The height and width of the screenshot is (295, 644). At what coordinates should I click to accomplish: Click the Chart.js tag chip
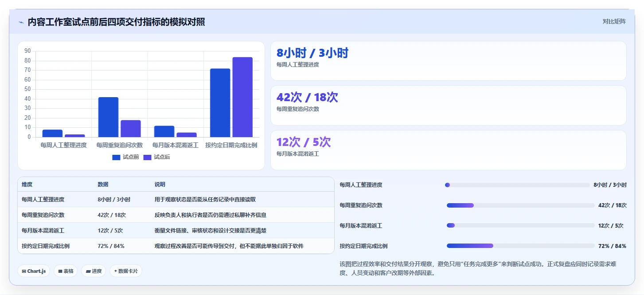[34, 271]
